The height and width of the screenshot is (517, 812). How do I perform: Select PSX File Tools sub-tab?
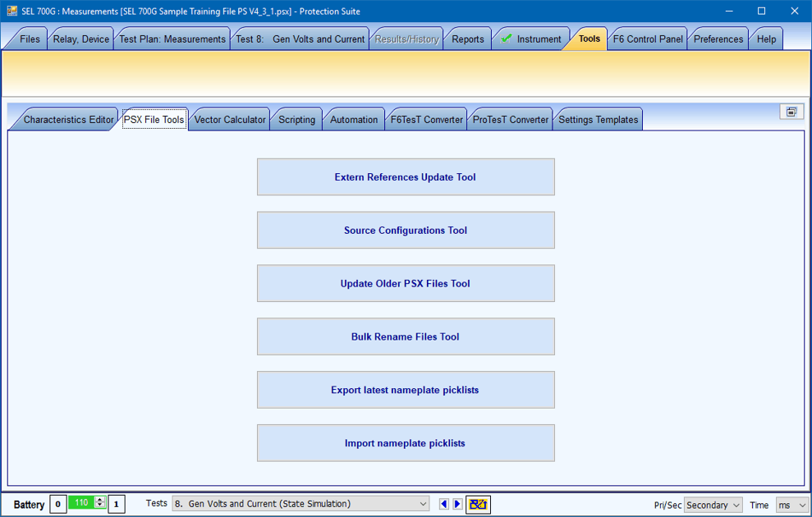click(154, 120)
